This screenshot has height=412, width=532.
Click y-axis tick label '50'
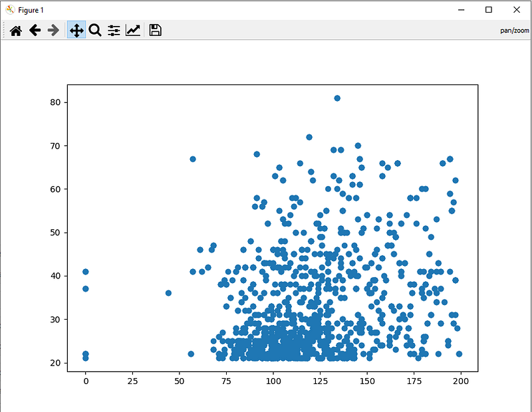coord(55,233)
